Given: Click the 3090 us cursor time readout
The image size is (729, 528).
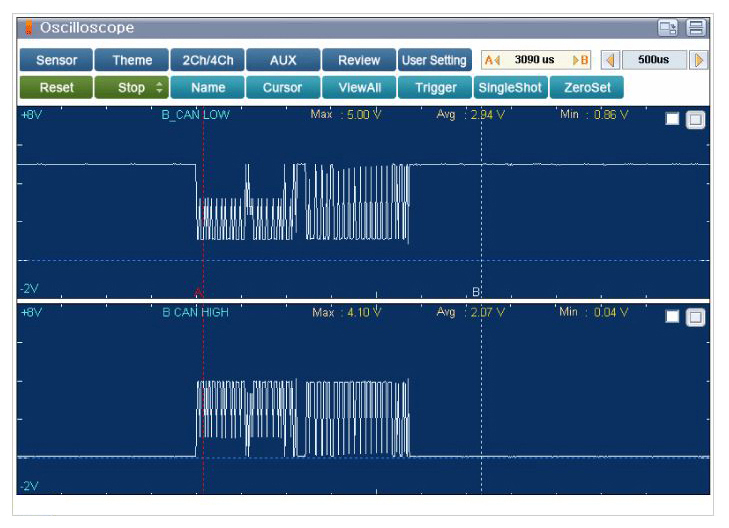Looking at the screenshot, I should (x=535, y=60).
